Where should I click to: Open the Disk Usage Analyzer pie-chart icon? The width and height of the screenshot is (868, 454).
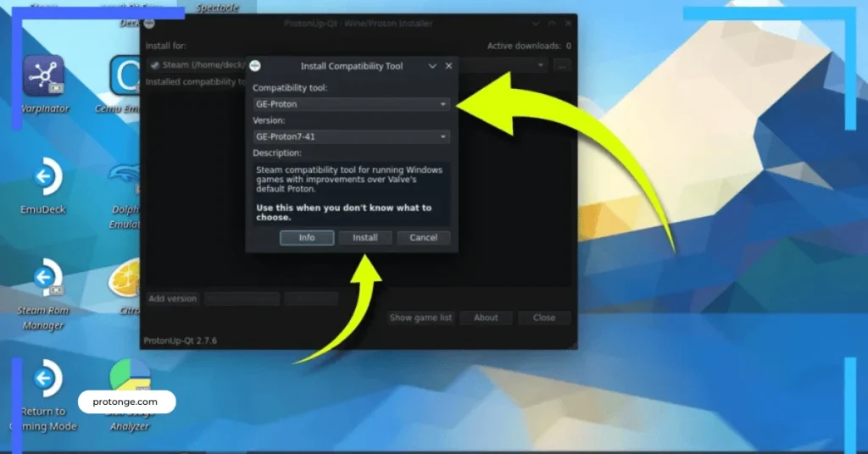[x=129, y=379]
